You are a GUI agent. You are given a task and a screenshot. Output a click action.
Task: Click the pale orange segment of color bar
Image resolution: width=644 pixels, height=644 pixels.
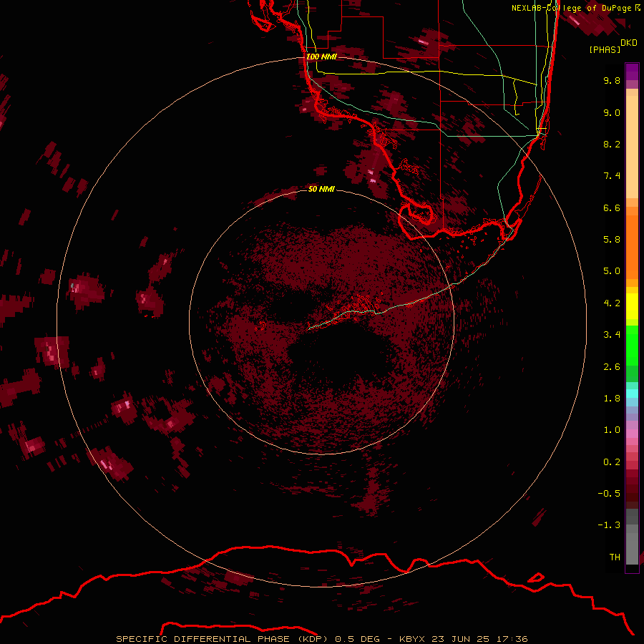(632, 144)
